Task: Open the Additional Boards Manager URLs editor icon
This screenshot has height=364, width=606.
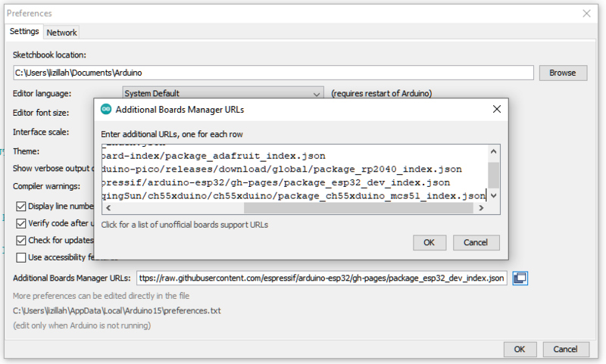Action: pos(520,278)
